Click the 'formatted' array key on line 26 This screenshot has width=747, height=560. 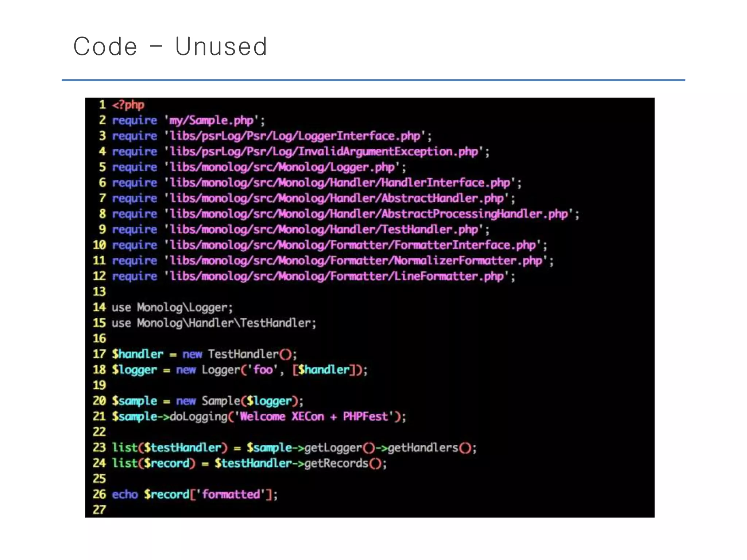(231, 495)
